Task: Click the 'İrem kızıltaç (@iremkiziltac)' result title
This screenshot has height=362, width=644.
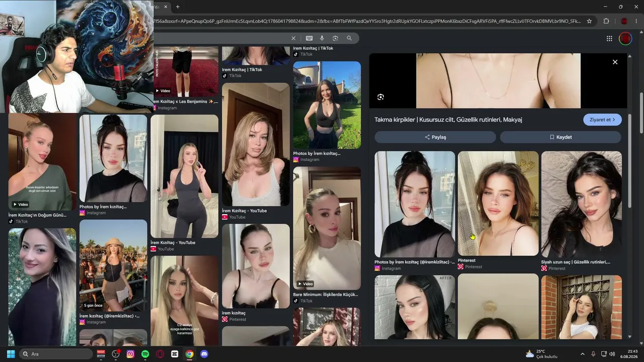Action: coord(110,316)
